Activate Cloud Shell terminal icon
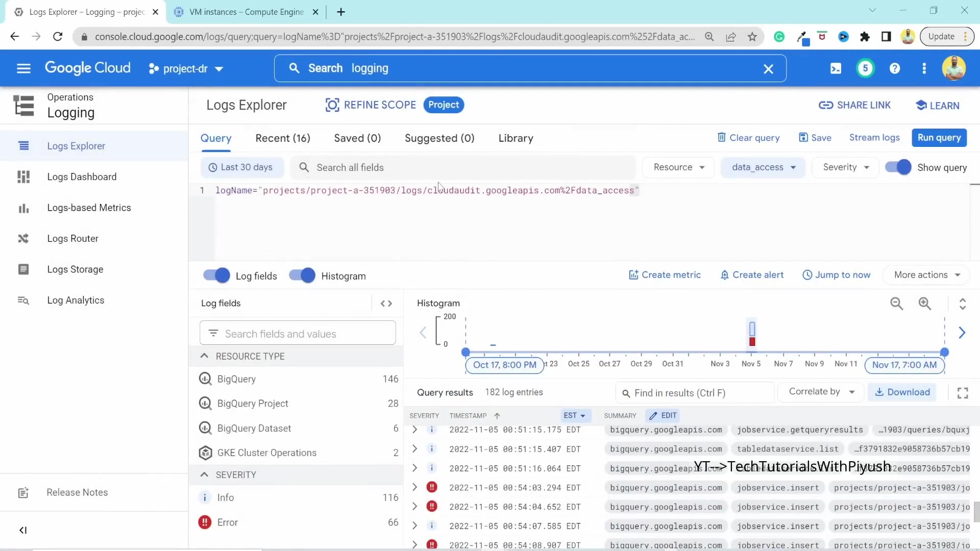The width and height of the screenshot is (980, 551). coord(836,68)
